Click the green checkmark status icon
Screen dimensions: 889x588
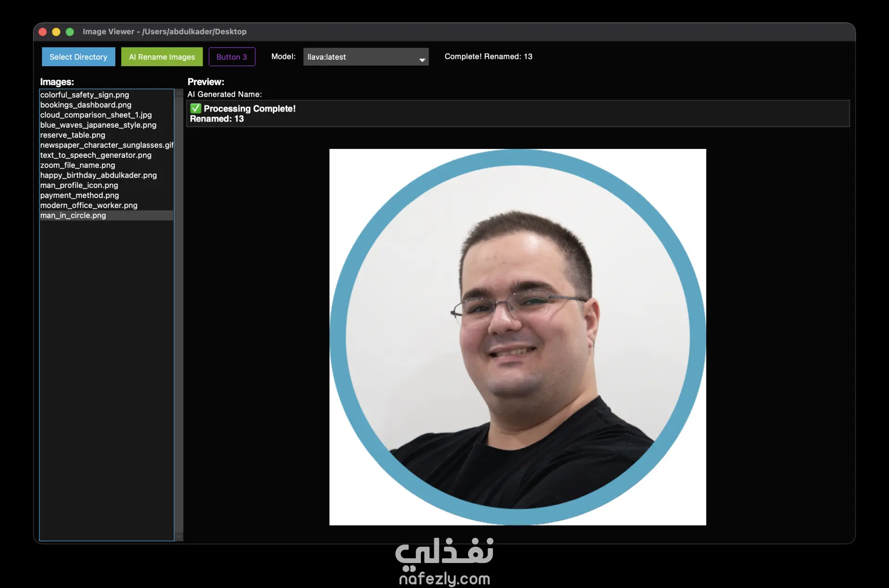pos(195,108)
